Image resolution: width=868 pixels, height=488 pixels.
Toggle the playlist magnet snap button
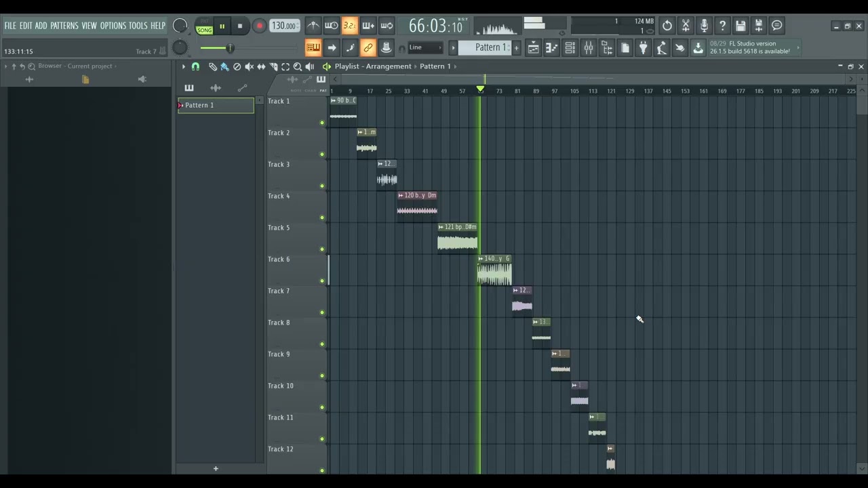coord(195,66)
